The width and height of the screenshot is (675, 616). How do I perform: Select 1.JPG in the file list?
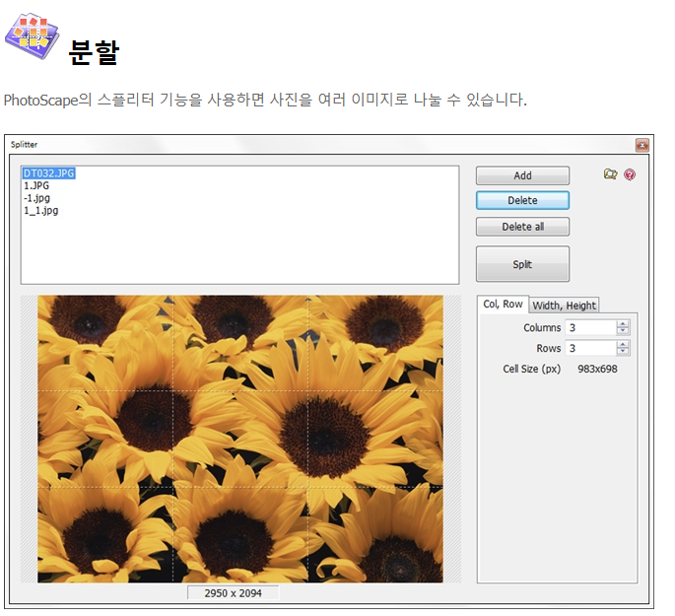pyautogui.click(x=36, y=186)
